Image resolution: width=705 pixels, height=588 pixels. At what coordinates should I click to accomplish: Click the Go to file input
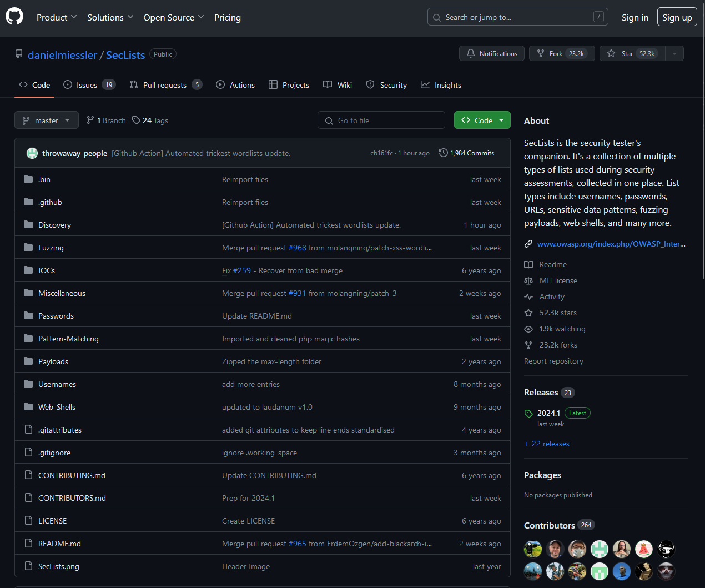click(381, 120)
